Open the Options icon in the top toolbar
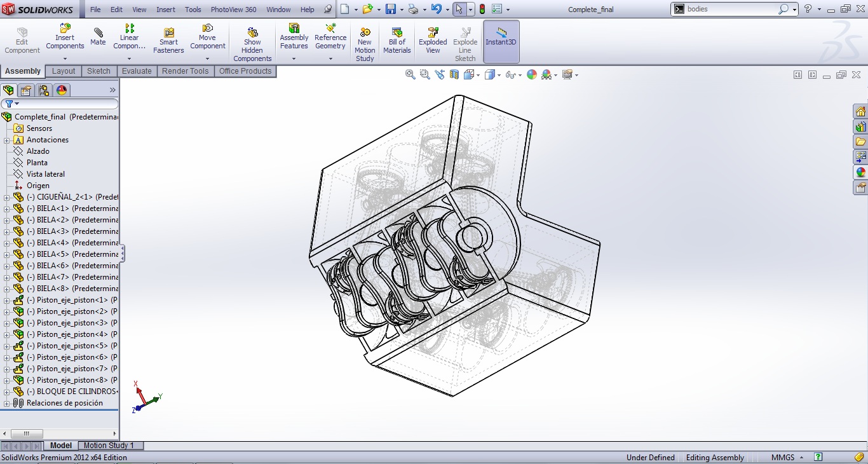868x464 pixels. click(x=497, y=9)
